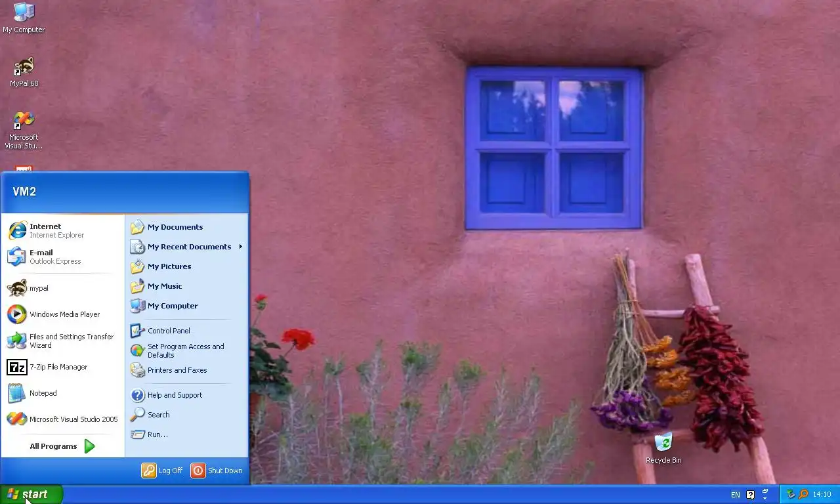Open Printers and Faxes

[186, 370]
